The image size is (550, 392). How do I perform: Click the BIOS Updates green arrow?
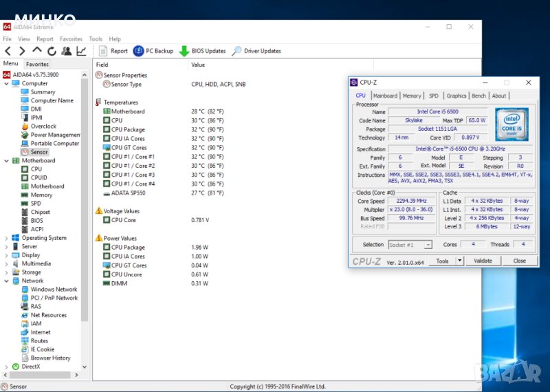pos(184,51)
